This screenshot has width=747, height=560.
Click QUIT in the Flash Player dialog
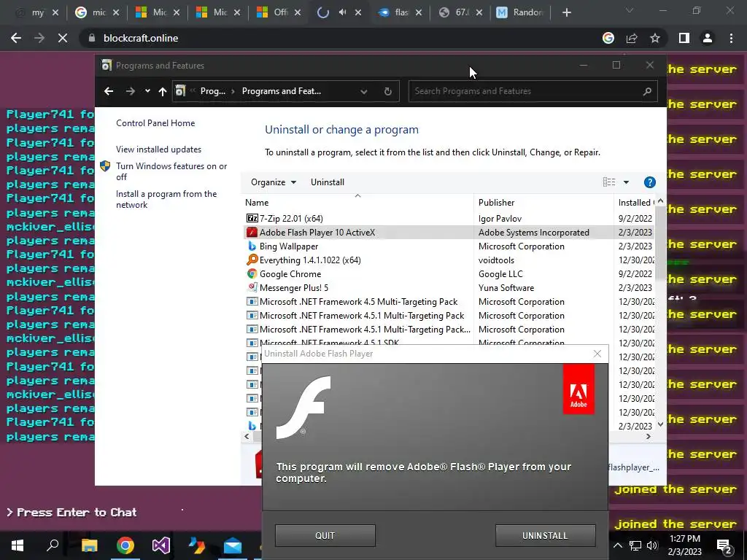click(x=325, y=535)
